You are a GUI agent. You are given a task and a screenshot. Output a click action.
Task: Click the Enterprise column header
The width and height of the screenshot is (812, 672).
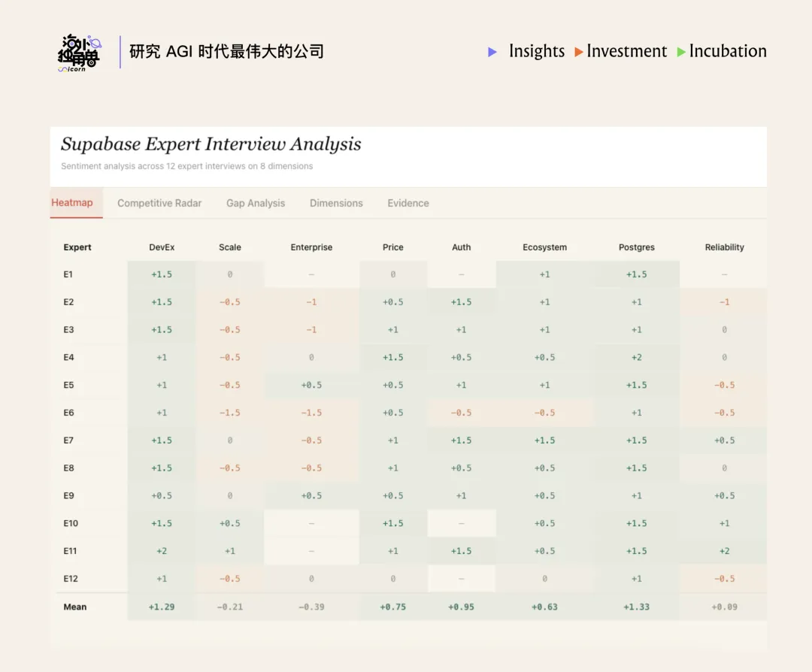(x=311, y=247)
